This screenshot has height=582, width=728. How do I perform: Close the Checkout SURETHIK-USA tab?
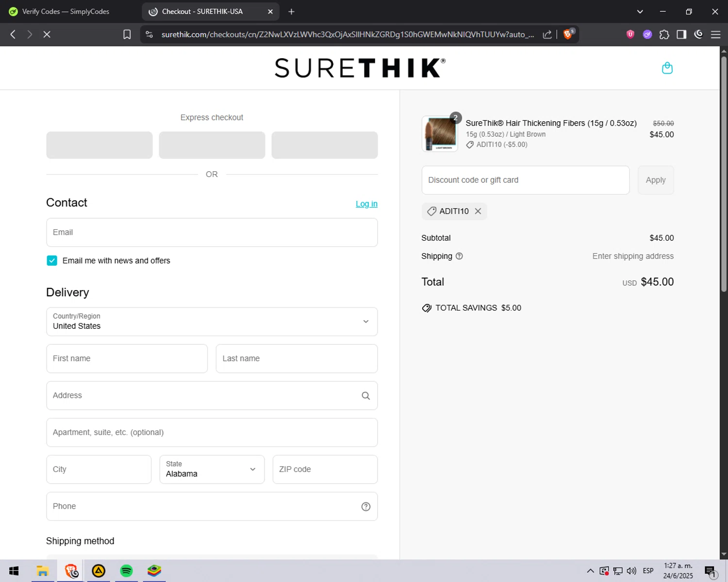click(270, 12)
